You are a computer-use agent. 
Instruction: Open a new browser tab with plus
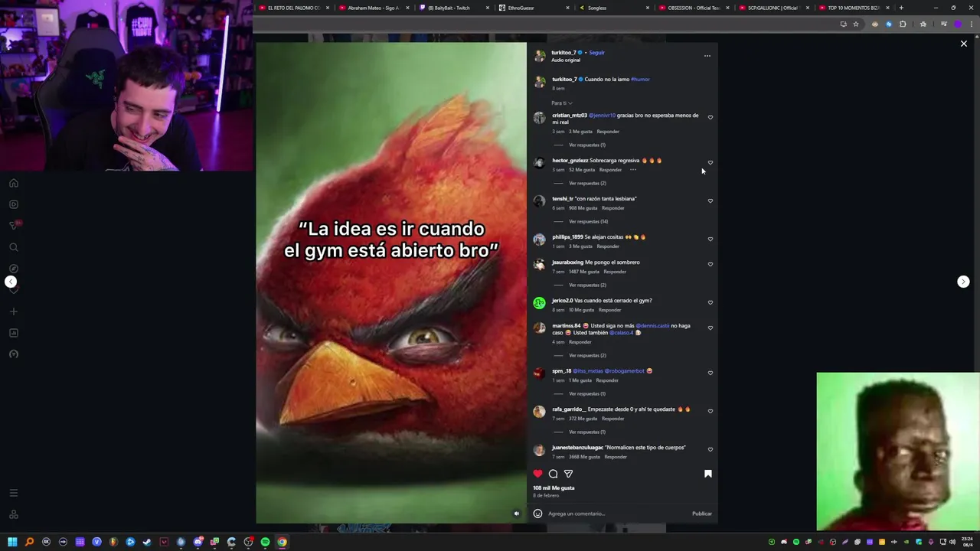pyautogui.click(x=901, y=8)
